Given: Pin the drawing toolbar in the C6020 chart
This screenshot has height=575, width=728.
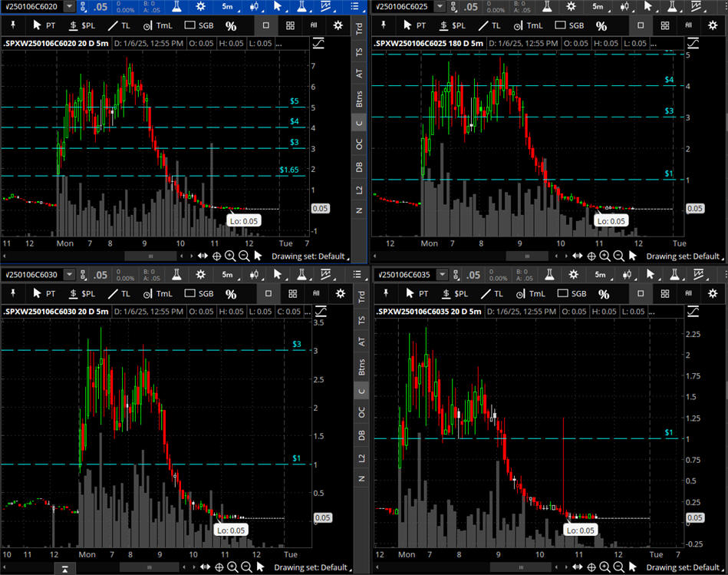Looking at the screenshot, I should tap(14, 25).
